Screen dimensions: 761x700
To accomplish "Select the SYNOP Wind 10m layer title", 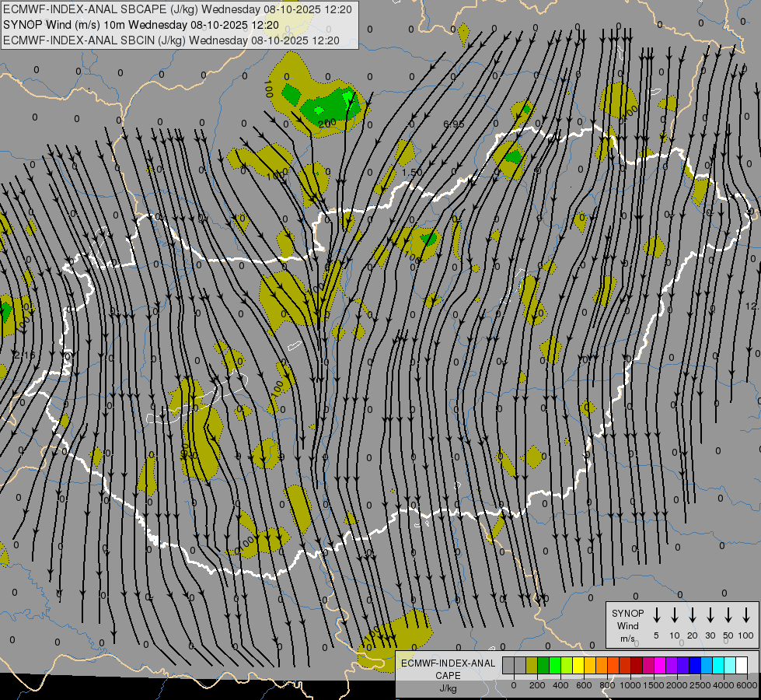I will 146,25.
